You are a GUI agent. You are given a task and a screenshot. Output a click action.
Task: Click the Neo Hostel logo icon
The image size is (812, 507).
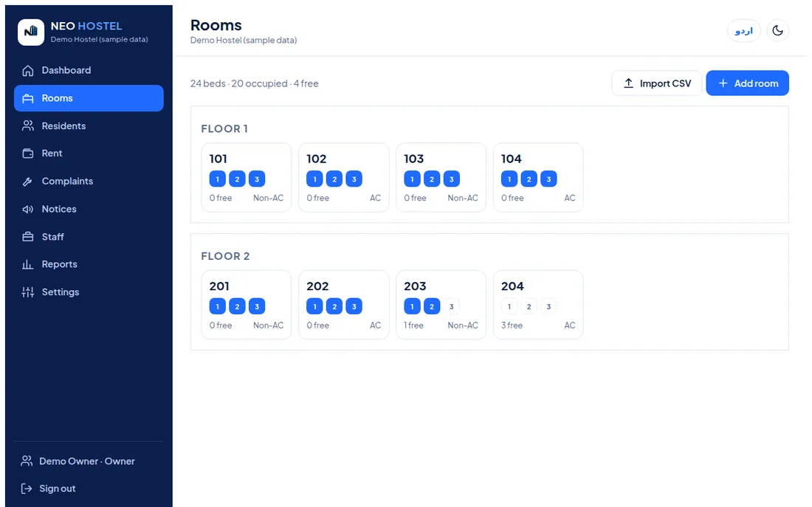[x=30, y=32]
